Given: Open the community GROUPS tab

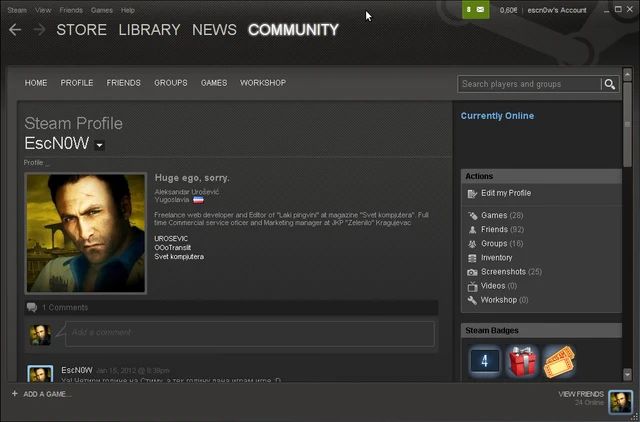Looking at the screenshot, I should tap(171, 83).
